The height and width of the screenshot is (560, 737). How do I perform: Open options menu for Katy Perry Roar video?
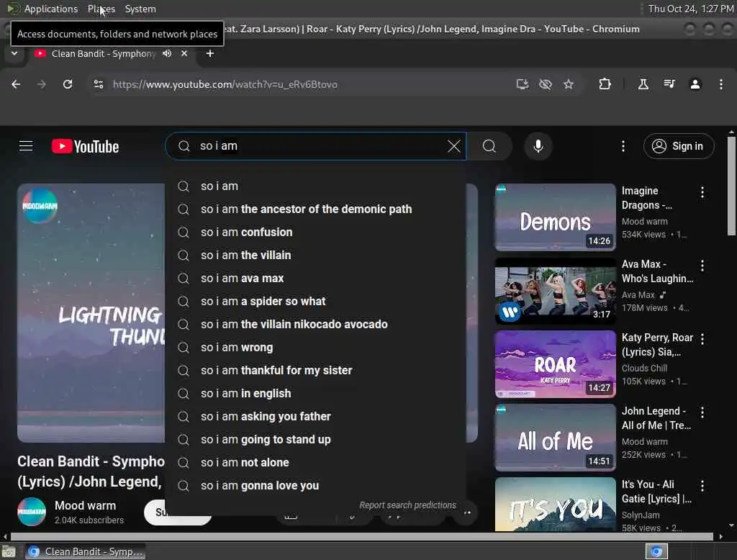pyautogui.click(x=702, y=339)
